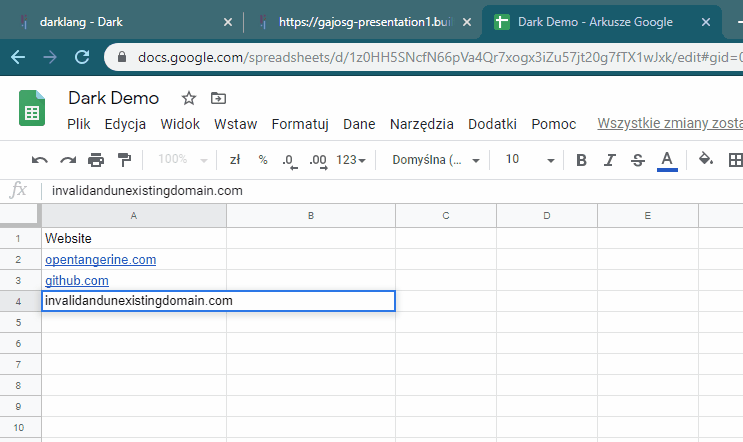Select column B header
The image size is (743, 442).
(x=311, y=216)
